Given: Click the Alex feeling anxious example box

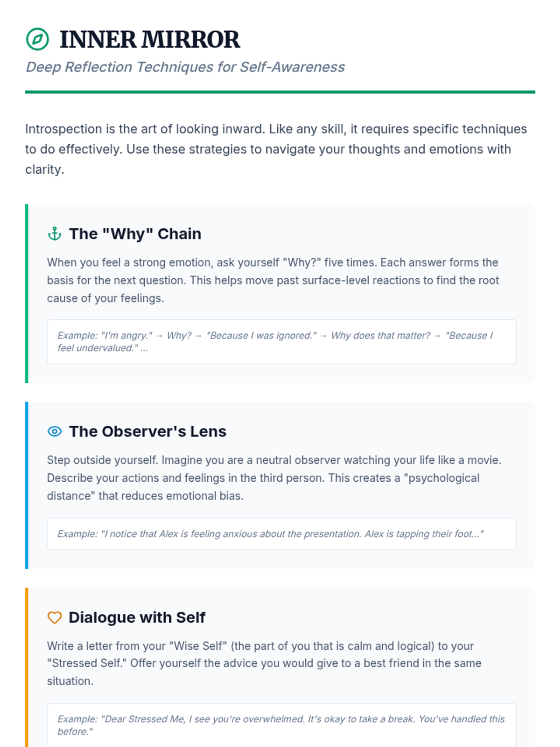Looking at the screenshot, I should coord(281,534).
